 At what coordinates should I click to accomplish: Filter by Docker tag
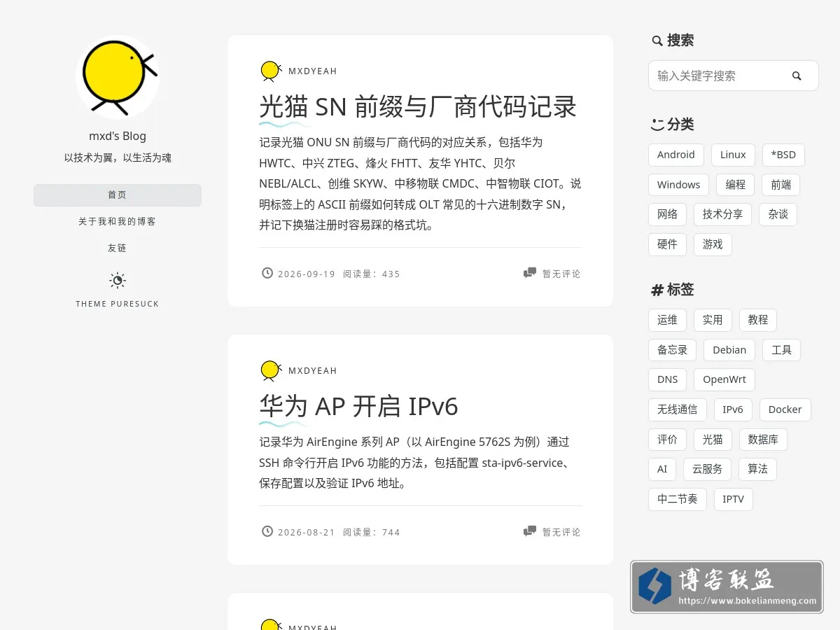(785, 409)
